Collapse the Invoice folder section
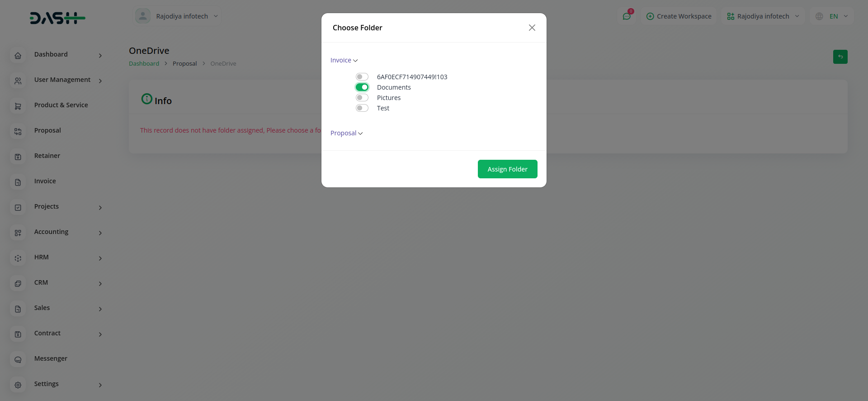The height and width of the screenshot is (401, 868). pyautogui.click(x=344, y=60)
